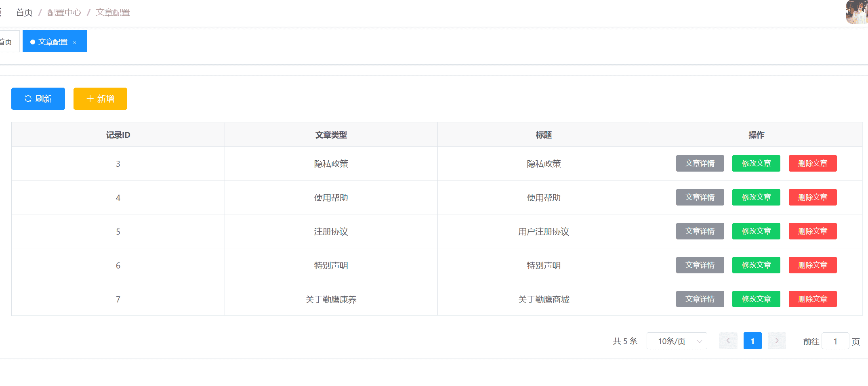868x386 pixels.
Task: Click 修改文章 for 关于勤鹰康养 row
Action: (756, 299)
